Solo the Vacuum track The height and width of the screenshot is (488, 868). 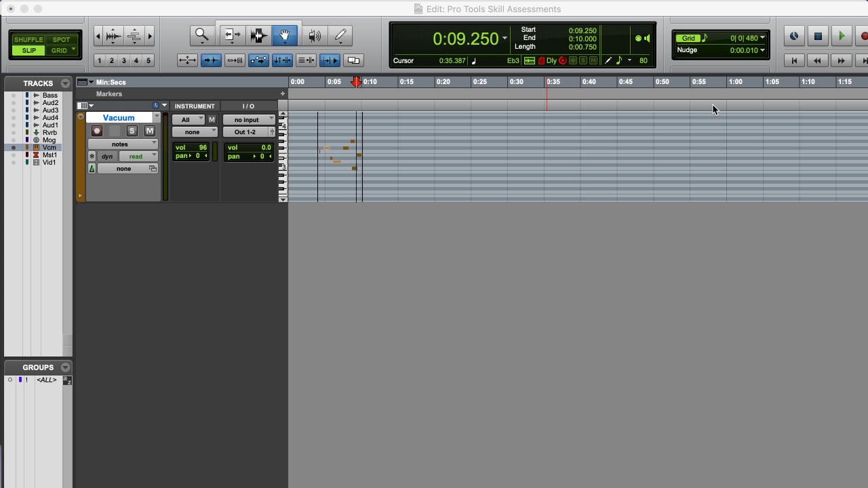132,131
